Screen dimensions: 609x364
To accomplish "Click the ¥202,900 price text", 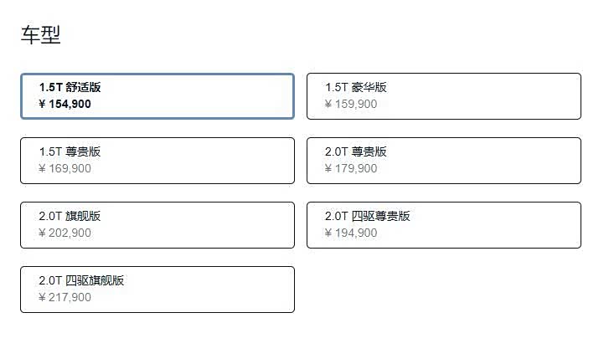I will (x=65, y=233).
